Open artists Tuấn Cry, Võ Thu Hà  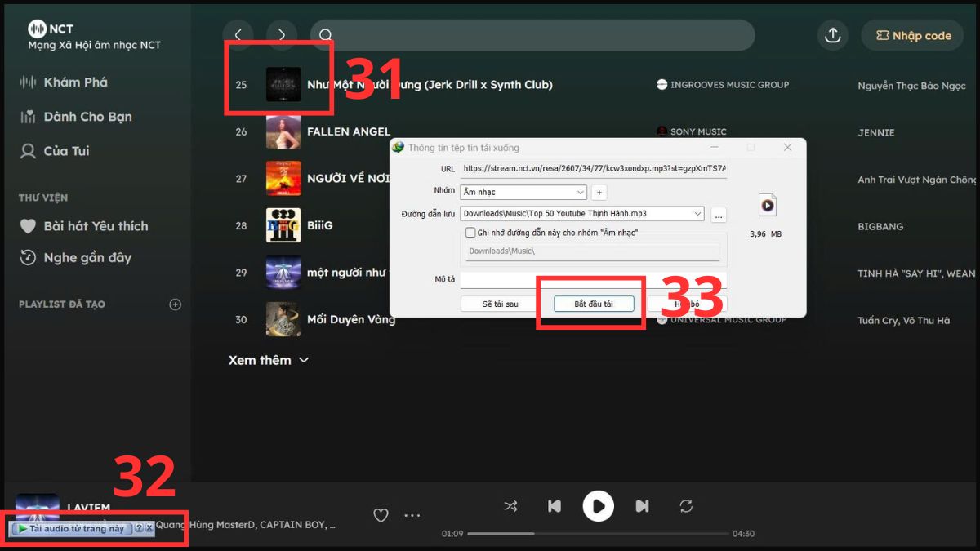pos(903,321)
